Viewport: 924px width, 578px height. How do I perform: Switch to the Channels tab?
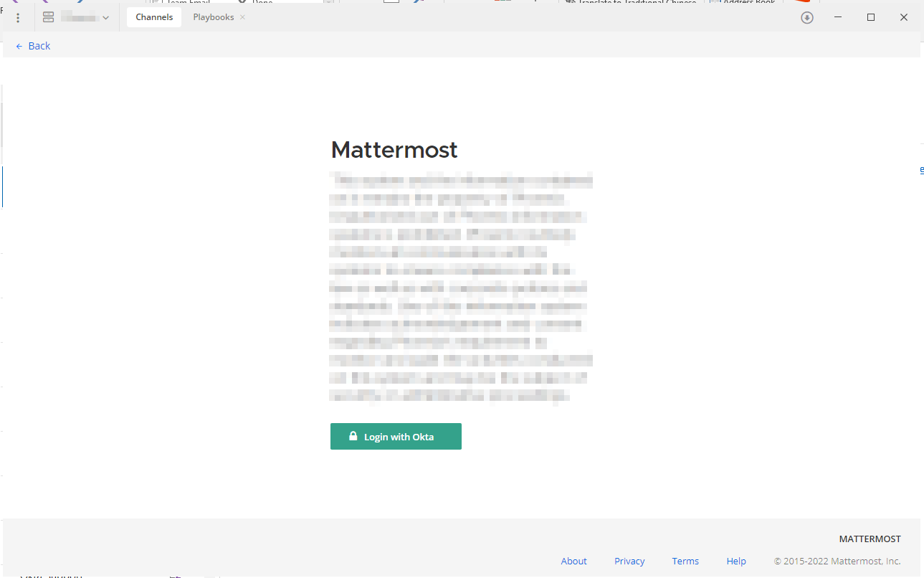coord(153,16)
